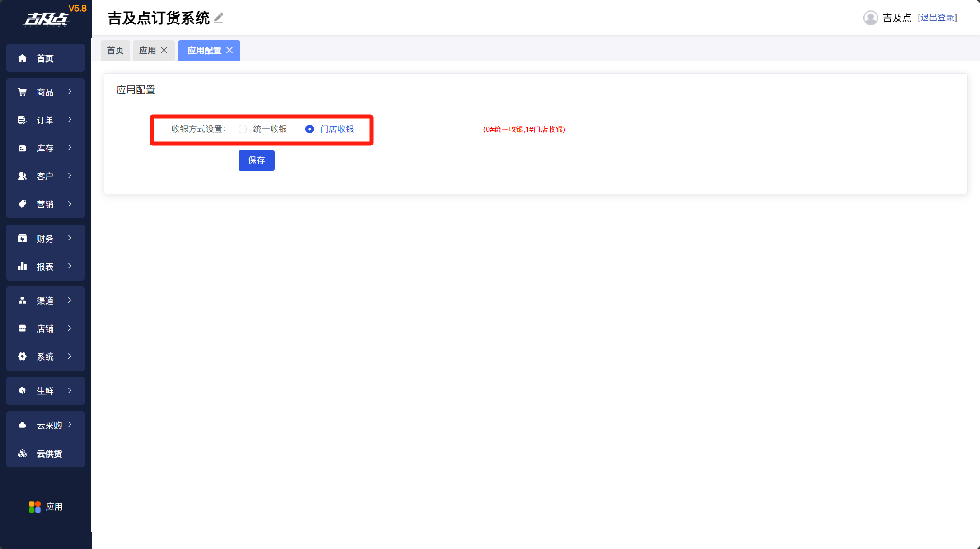Screen dimensions: 980x549
Task: Click the shopping cart 商品 icon
Action: click(x=22, y=92)
